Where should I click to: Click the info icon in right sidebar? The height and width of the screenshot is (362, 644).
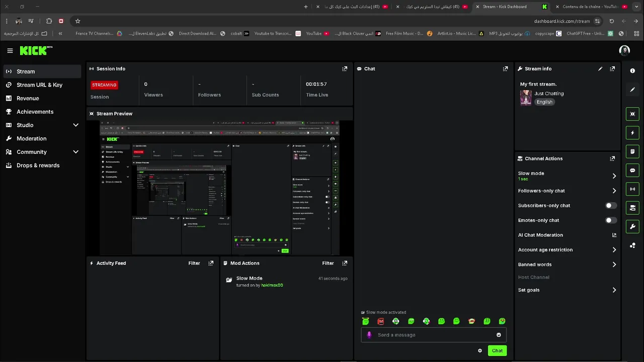[x=632, y=71]
